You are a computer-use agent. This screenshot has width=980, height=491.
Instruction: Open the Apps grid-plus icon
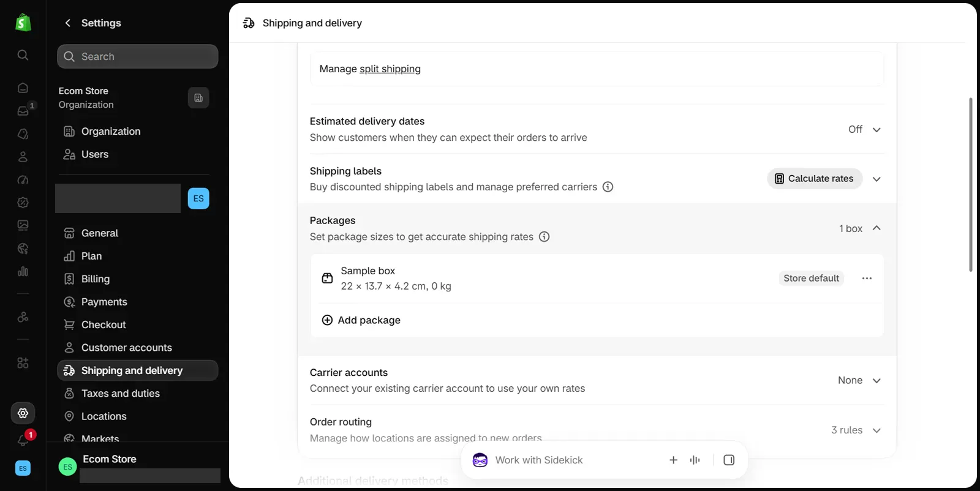point(23,363)
